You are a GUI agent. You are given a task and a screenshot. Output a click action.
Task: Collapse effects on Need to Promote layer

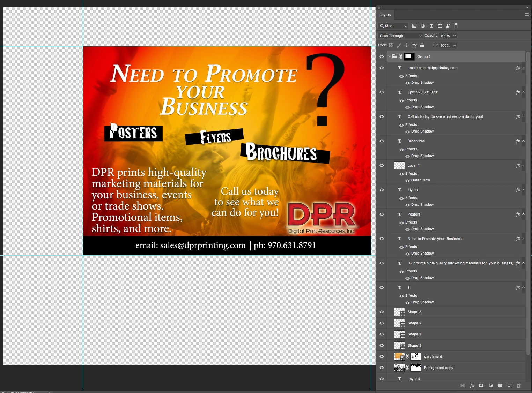pos(523,239)
